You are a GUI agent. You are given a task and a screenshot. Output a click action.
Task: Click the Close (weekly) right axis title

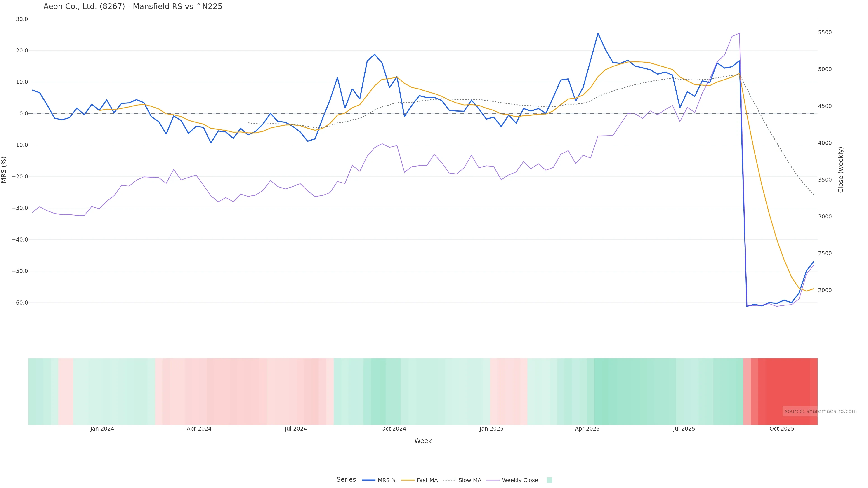841,170
